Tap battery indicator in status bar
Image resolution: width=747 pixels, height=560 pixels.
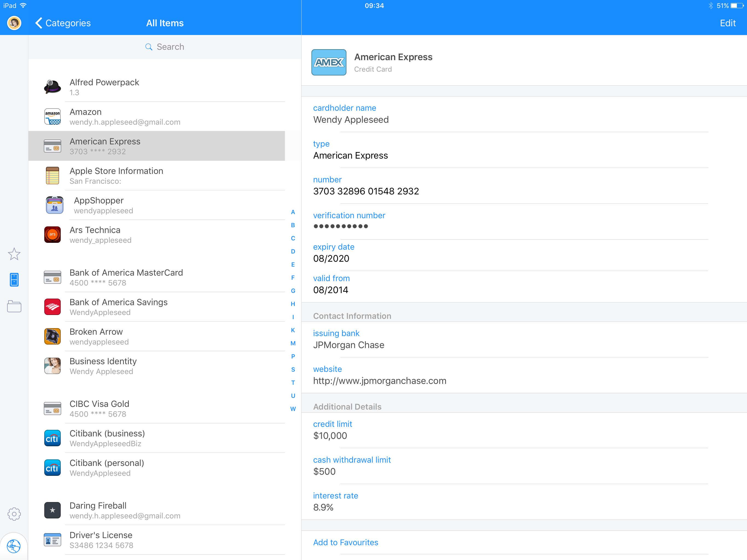tap(737, 6)
